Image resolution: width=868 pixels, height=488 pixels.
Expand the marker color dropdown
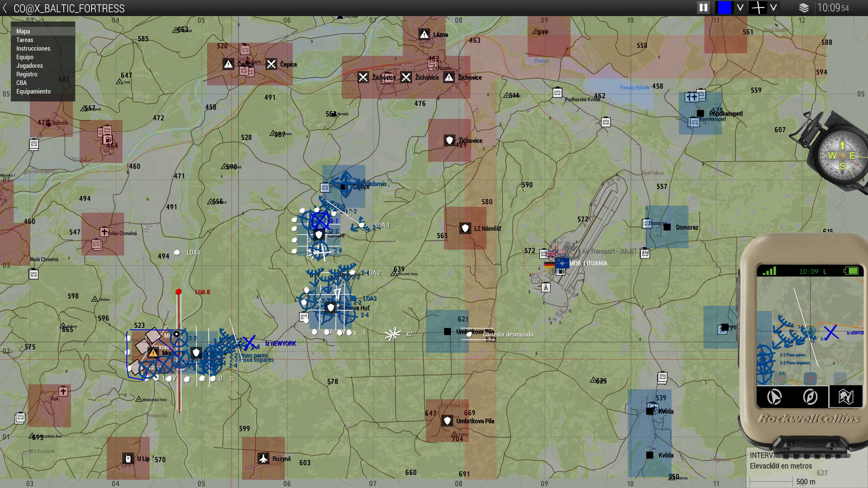pyautogui.click(x=740, y=8)
